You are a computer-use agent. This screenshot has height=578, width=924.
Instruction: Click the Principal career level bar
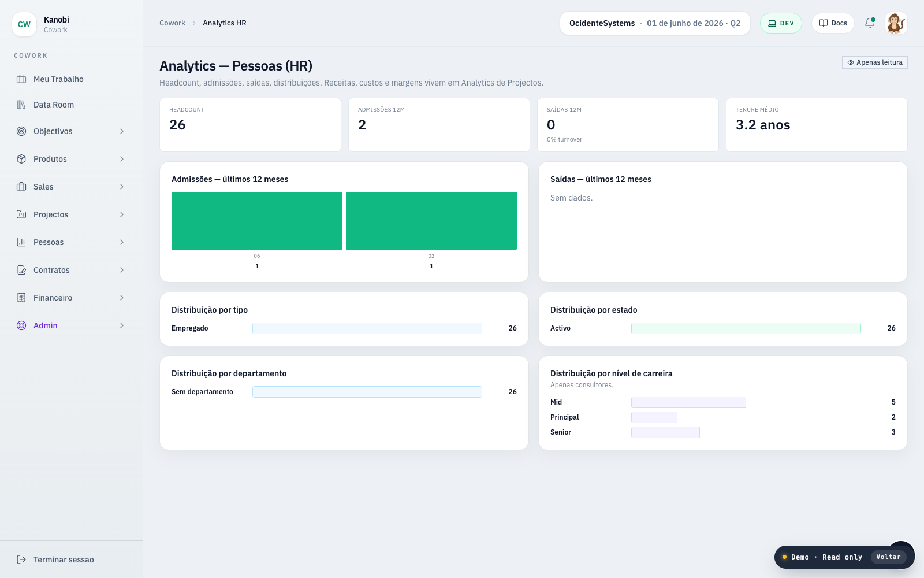(654, 417)
